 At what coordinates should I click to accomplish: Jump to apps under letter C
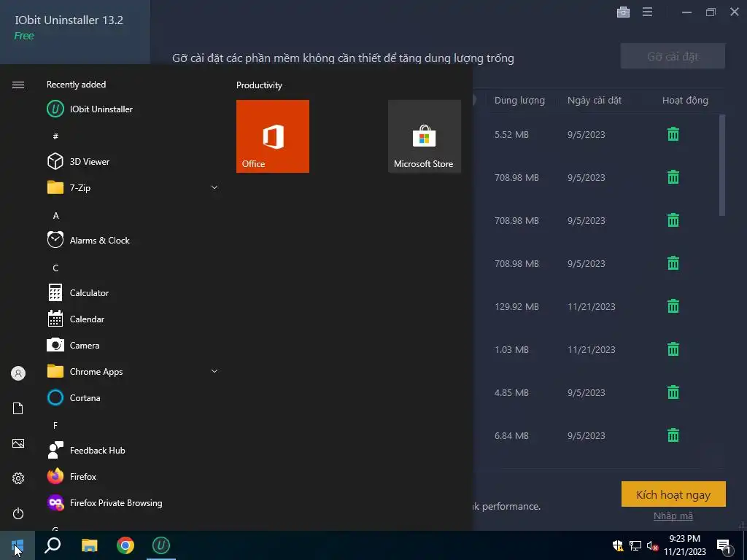[55, 268]
